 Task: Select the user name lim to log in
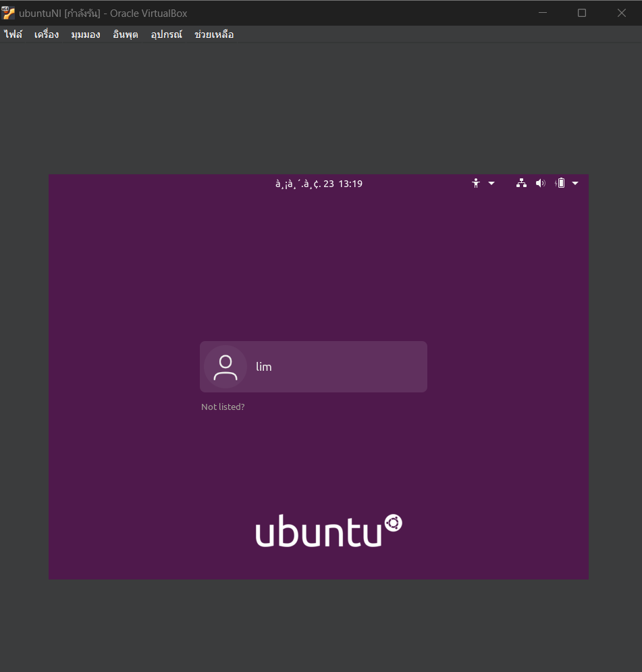coord(264,367)
